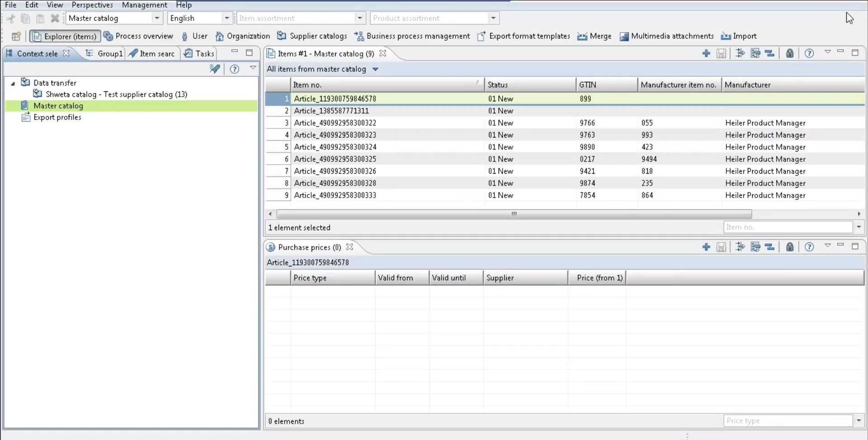Click the Item no. search field
This screenshot has width=868, height=440.
coord(787,227)
